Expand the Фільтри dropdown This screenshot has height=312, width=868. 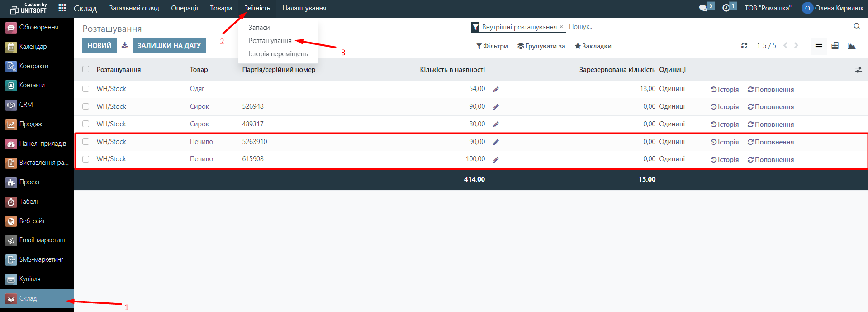tap(492, 46)
